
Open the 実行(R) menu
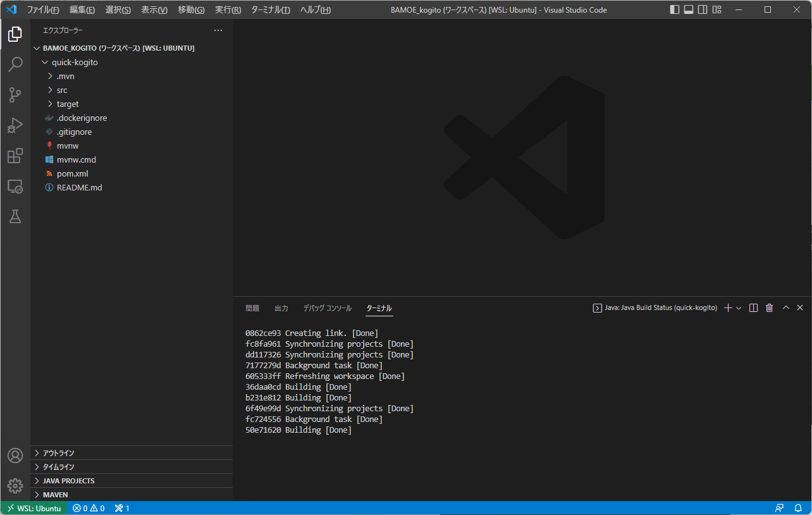click(228, 10)
